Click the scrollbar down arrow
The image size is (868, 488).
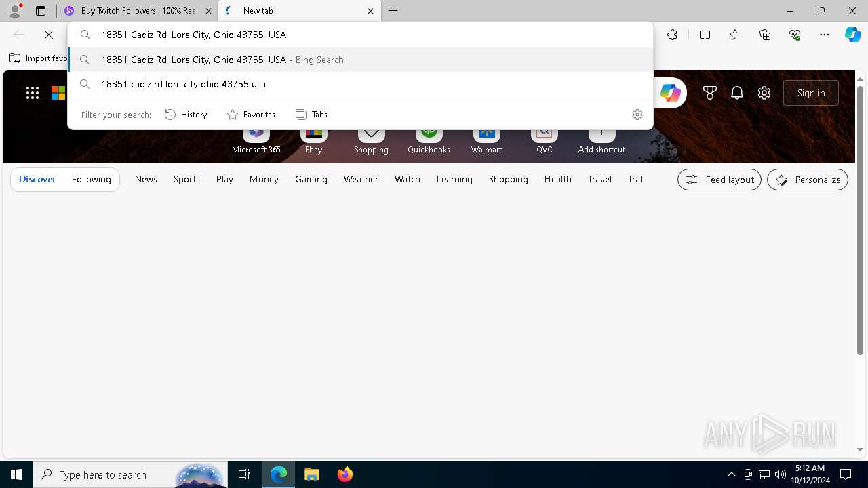[x=861, y=449]
